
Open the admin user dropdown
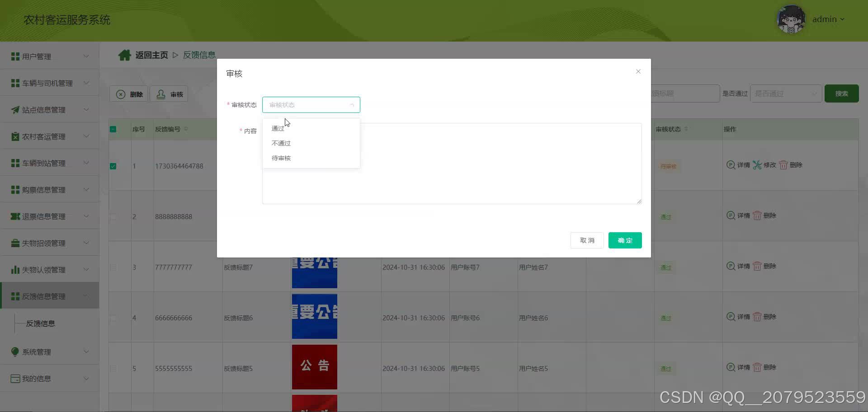828,19
